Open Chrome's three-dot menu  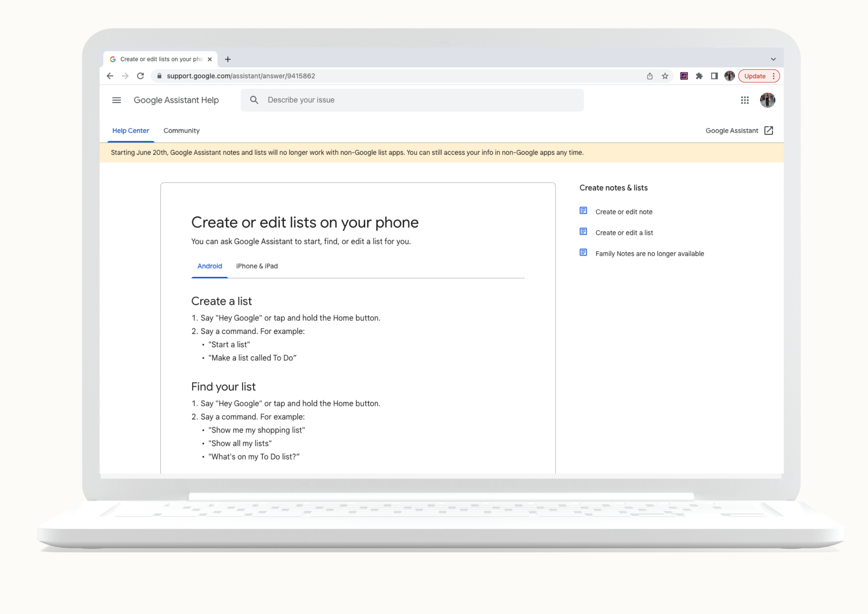point(773,76)
